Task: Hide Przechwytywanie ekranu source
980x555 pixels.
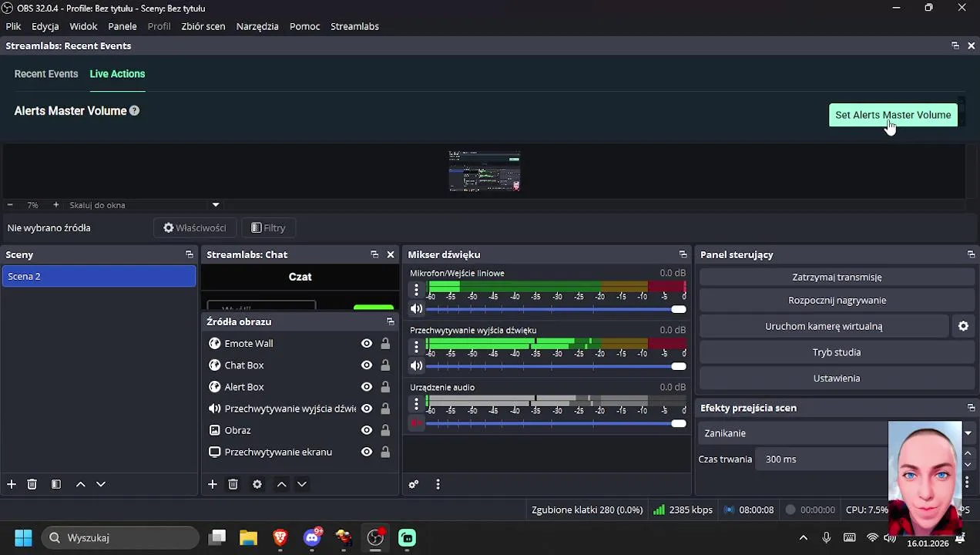Action: [367, 452]
